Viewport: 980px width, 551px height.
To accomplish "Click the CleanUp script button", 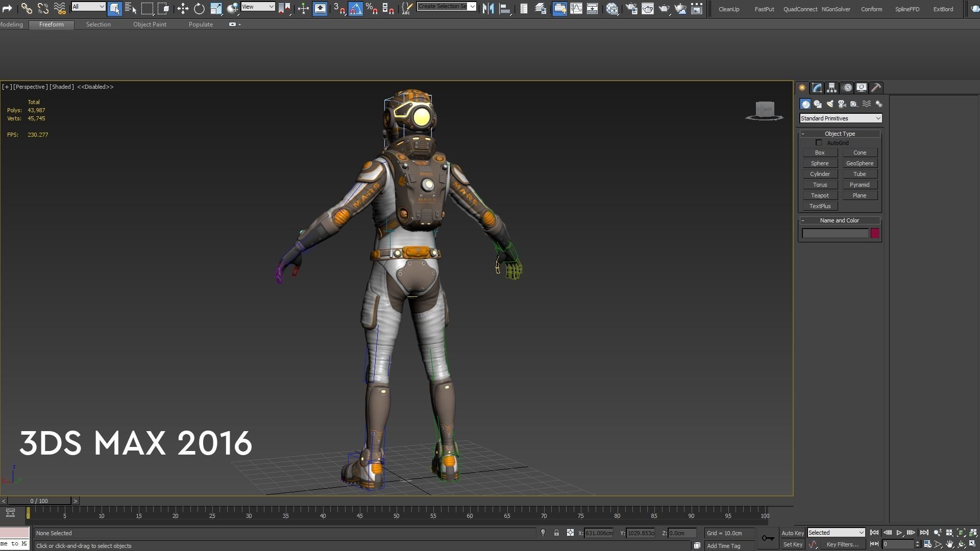I will tap(728, 9).
